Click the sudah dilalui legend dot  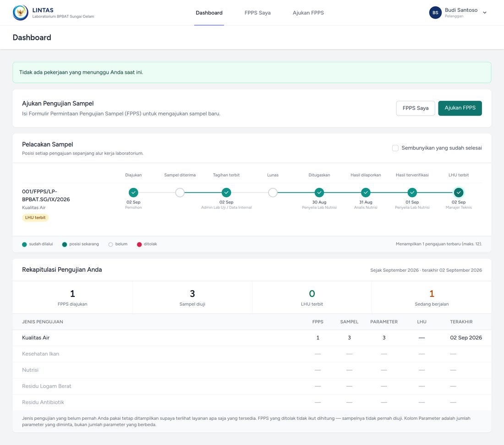pyautogui.click(x=24, y=244)
